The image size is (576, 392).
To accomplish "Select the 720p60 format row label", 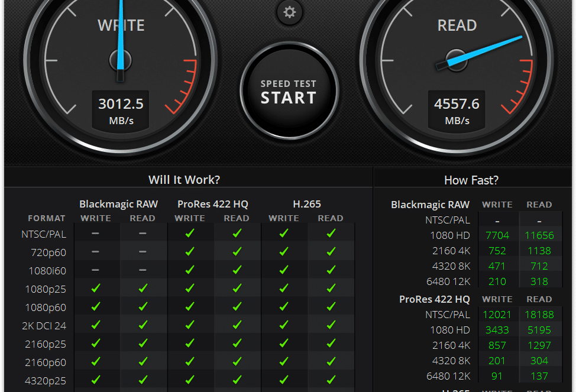I will [48, 253].
